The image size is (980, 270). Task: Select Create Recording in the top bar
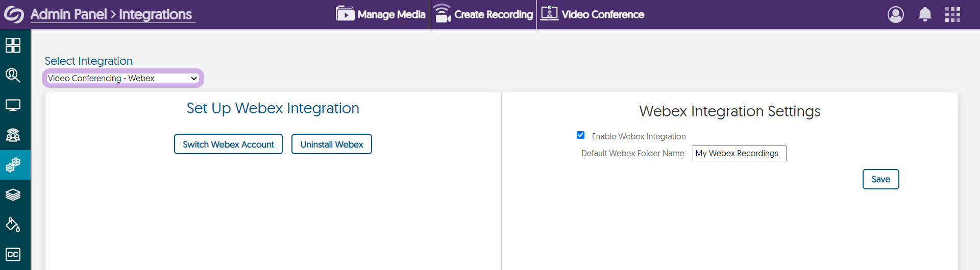483,14
